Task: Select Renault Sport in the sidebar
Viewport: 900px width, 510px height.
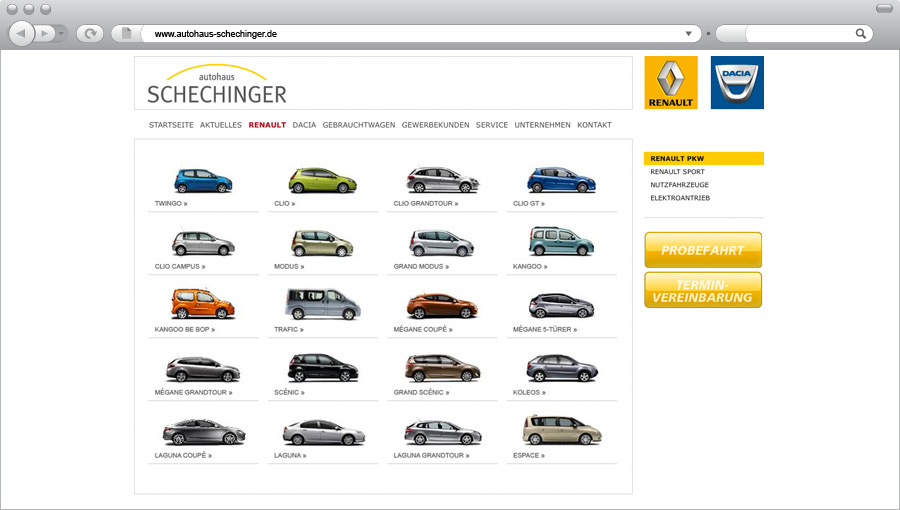Action: pyautogui.click(x=677, y=172)
